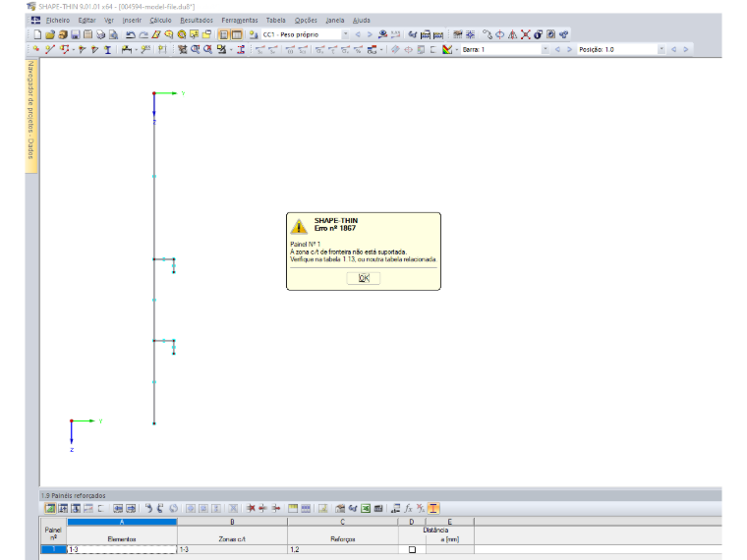Click the warning triangle icon in error dialog

point(299,226)
